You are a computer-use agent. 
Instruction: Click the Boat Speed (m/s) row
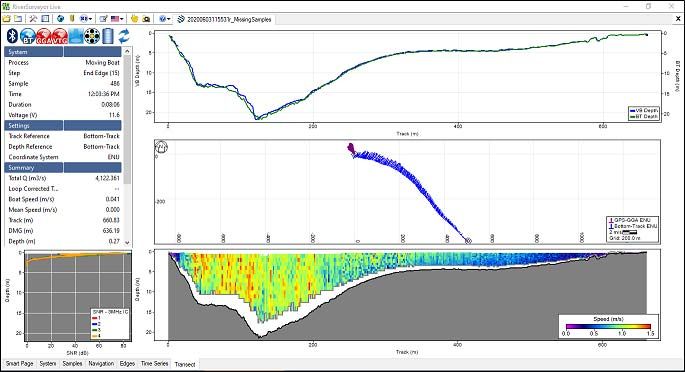click(x=64, y=199)
